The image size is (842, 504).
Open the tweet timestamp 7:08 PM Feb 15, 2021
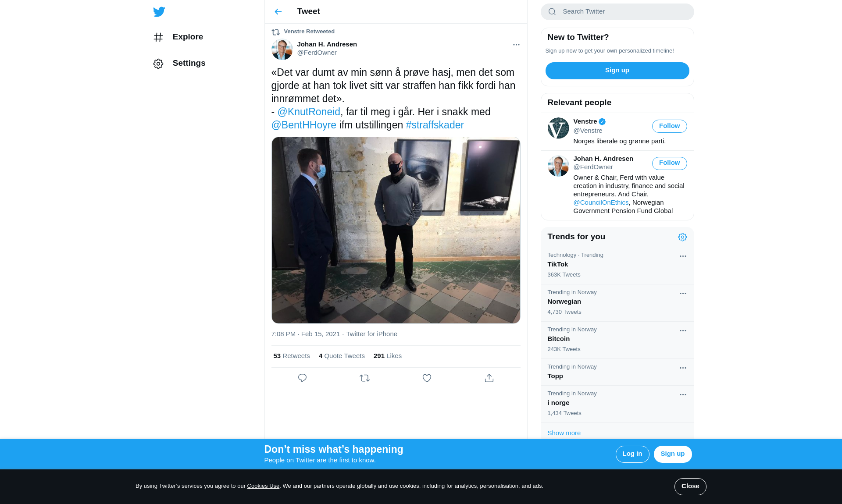[305, 334]
